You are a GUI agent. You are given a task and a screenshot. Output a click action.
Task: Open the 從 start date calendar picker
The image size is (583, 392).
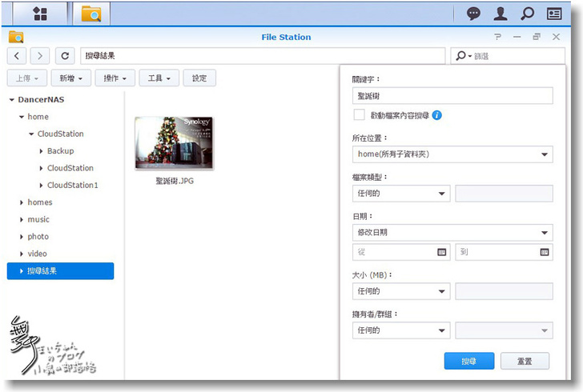pyautogui.click(x=441, y=252)
